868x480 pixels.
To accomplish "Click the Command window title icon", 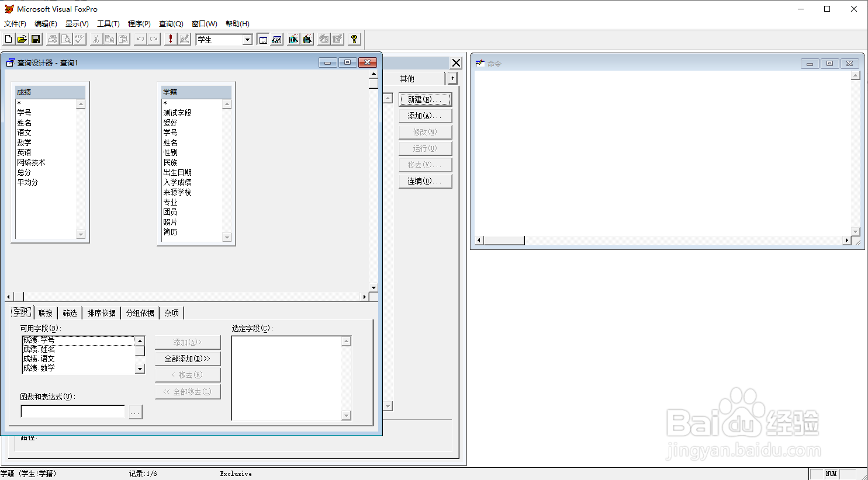I will point(480,63).
